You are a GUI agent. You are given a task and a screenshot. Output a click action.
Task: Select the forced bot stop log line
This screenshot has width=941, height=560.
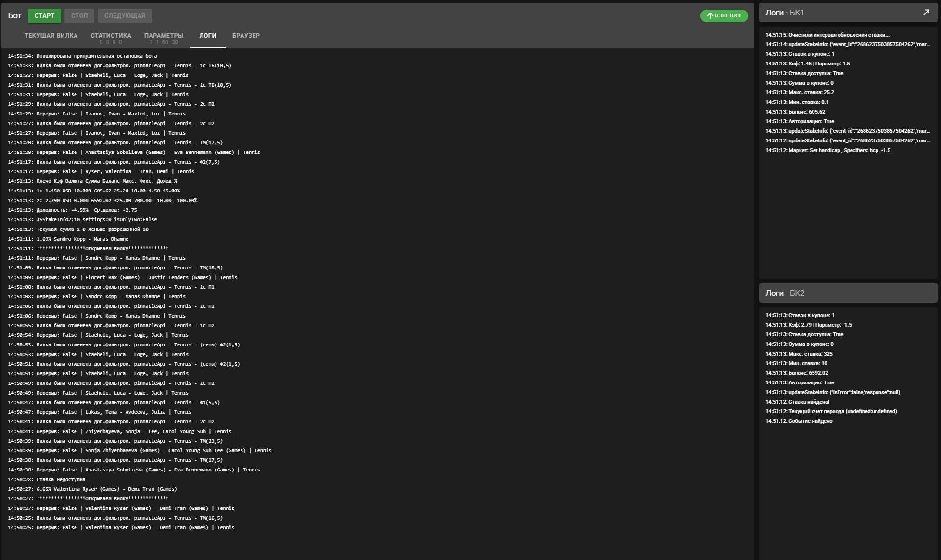[82, 56]
